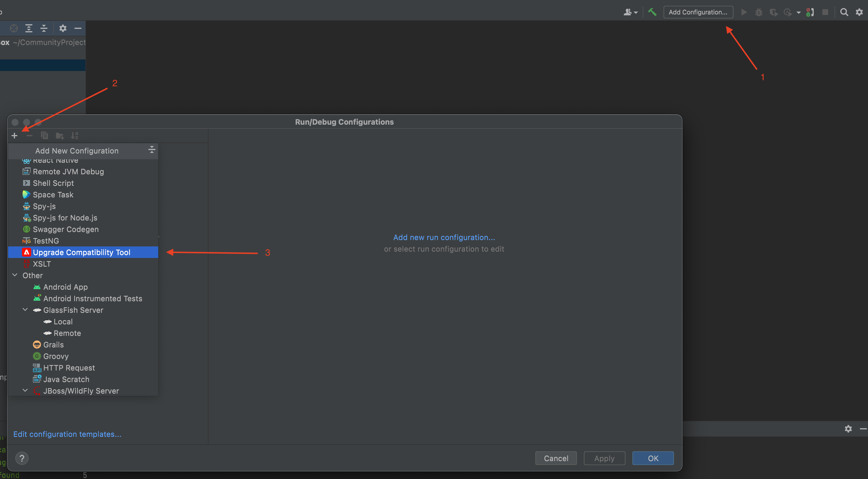
Task: Open the Add Configuration dropdown
Action: 698,12
